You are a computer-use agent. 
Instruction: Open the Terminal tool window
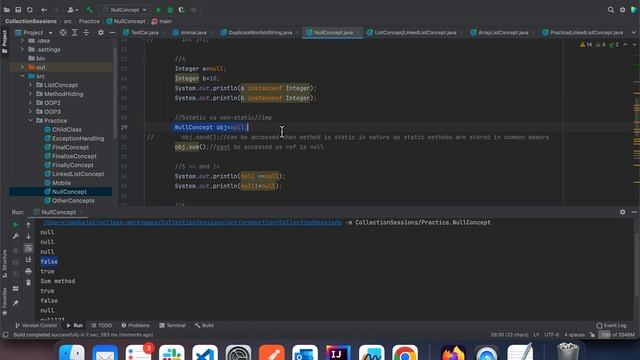tap(172, 325)
